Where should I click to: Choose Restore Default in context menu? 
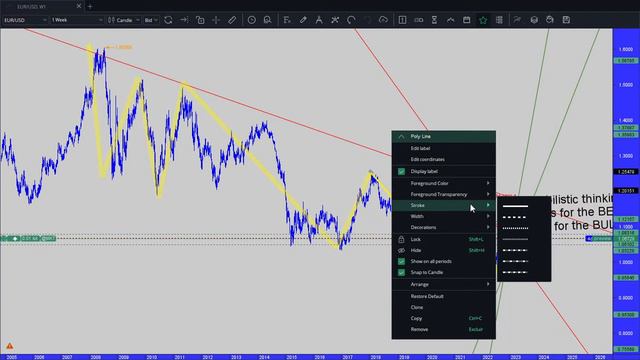[444, 296]
